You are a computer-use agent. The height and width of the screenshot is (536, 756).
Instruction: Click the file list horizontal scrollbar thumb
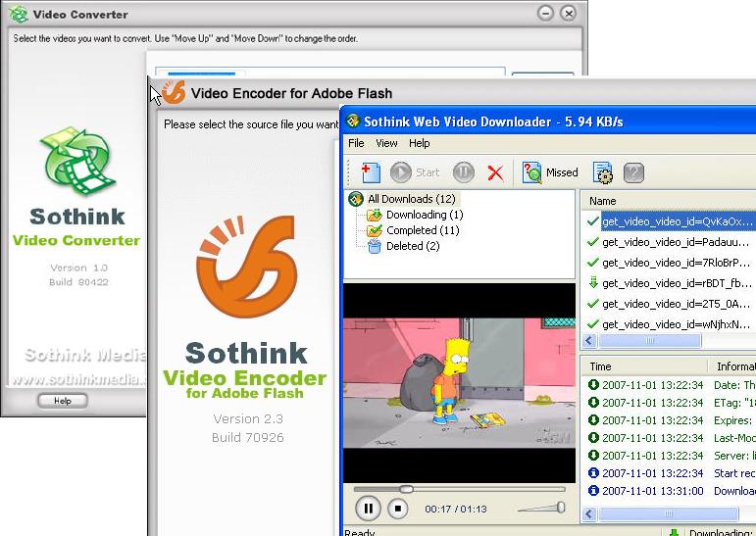(x=649, y=341)
